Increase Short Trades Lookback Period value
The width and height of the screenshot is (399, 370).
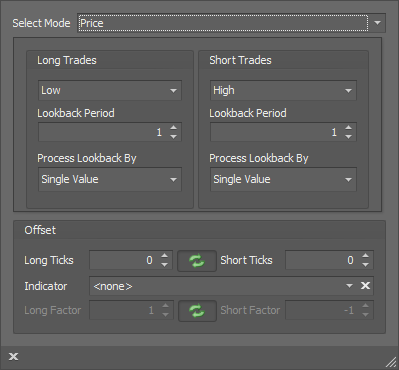coord(348,128)
